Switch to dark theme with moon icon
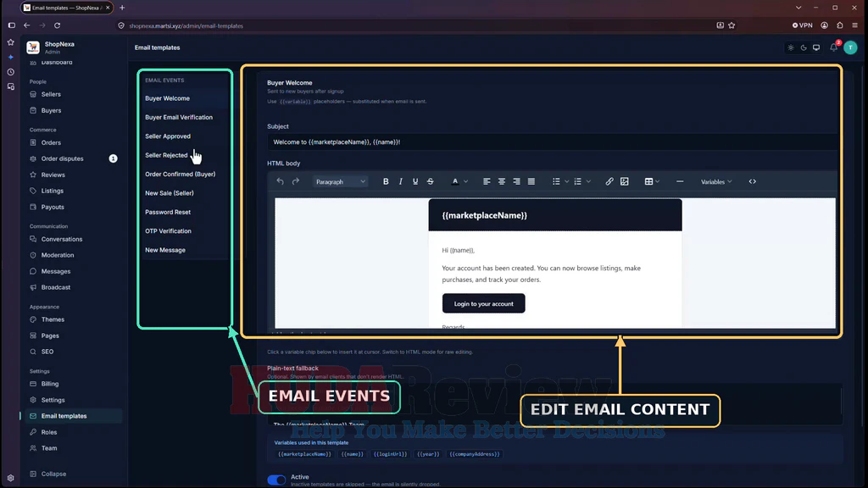Image resolution: width=868 pixels, height=488 pixels. pos(804,47)
